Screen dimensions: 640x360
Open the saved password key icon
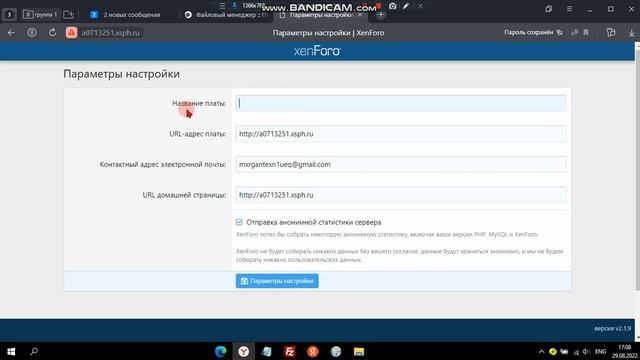(560, 33)
